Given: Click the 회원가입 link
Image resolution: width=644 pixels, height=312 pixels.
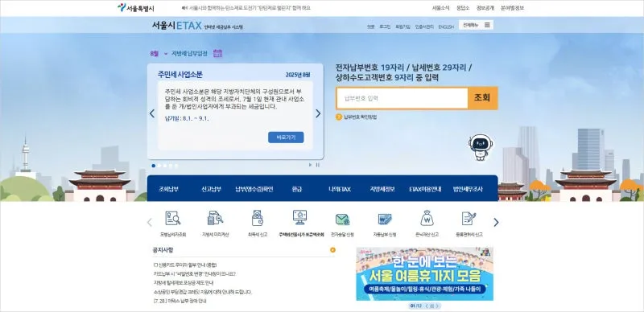Looking at the screenshot, I should click(x=403, y=27).
